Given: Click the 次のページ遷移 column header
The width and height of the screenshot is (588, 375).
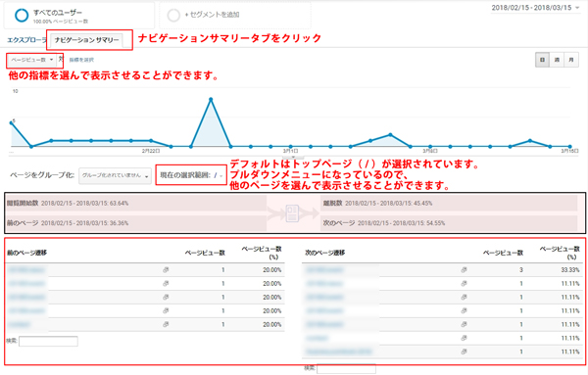Looking at the screenshot, I should point(324,253).
